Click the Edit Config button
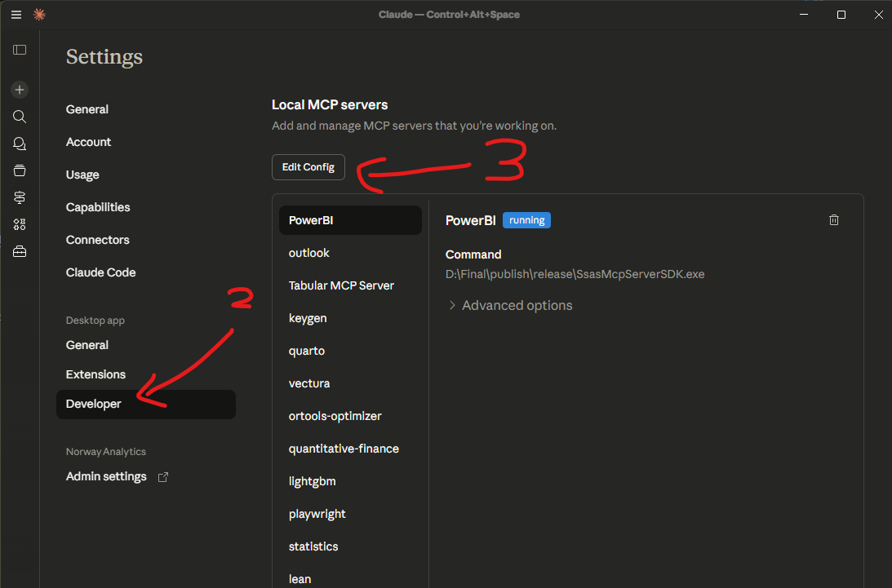 [x=308, y=167]
